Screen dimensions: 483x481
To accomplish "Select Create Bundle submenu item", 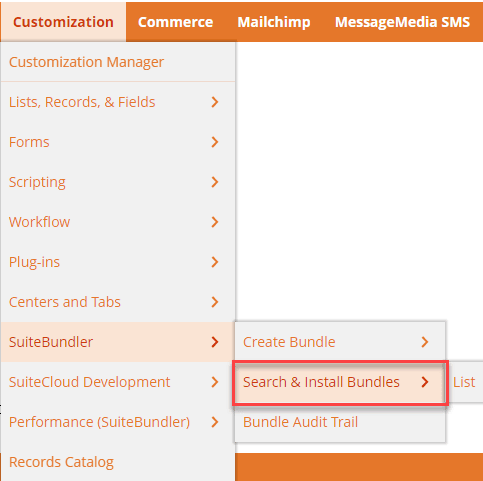I will [x=340, y=342].
